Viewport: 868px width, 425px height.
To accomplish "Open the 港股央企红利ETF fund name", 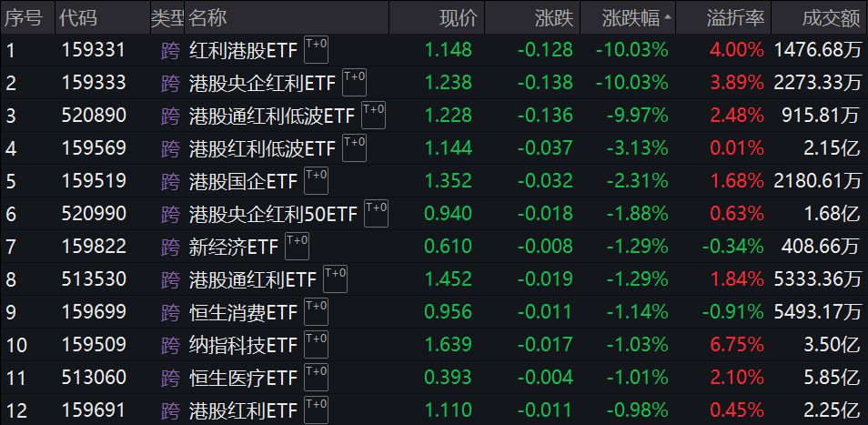I will point(262,83).
